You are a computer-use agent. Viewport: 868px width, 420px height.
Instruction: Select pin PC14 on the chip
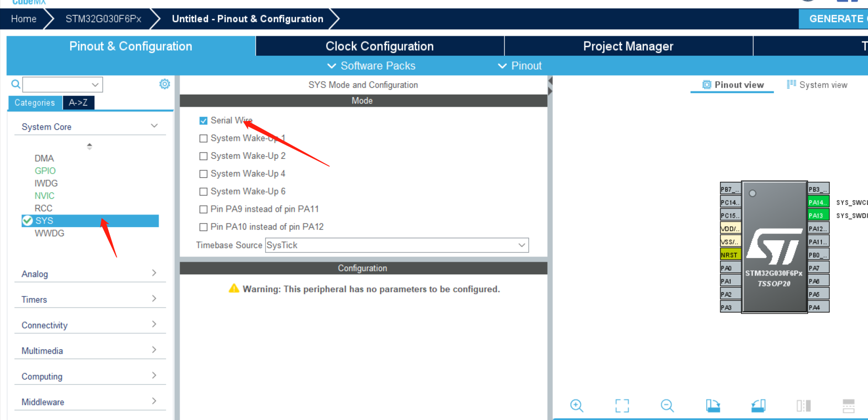tap(730, 202)
